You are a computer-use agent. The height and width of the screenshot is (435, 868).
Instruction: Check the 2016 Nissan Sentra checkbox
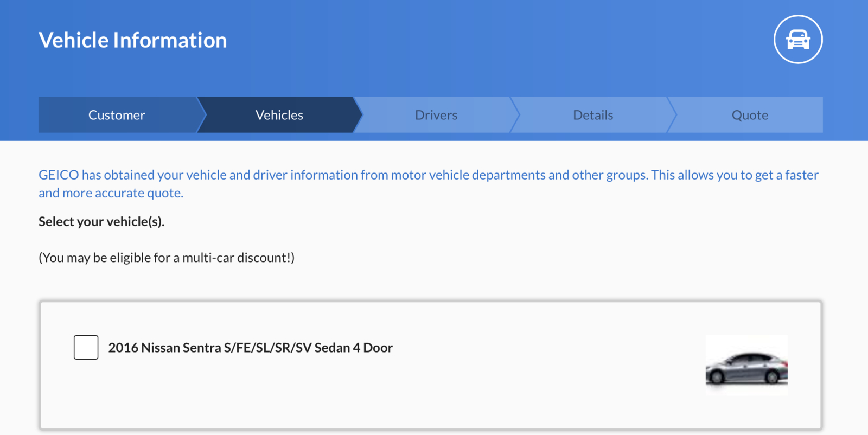click(x=86, y=347)
